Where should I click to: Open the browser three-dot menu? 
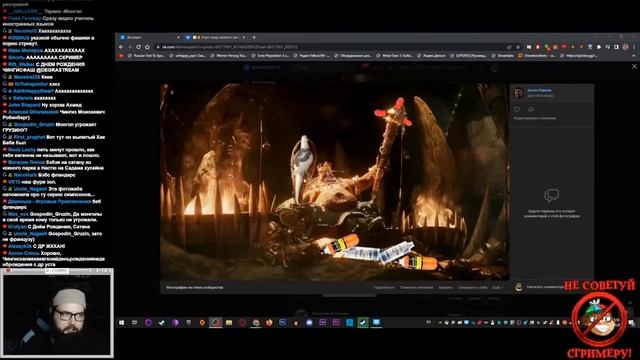tap(634, 47)
